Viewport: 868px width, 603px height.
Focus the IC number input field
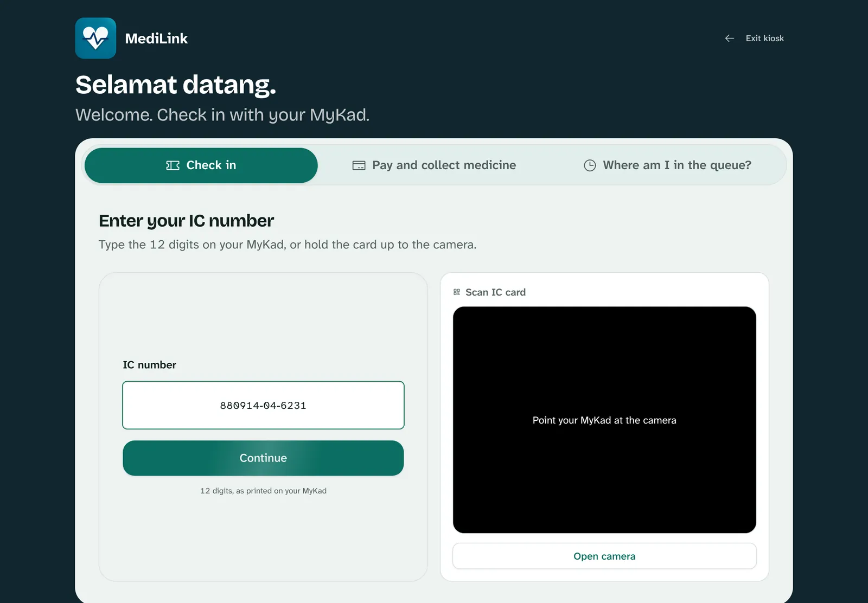click(263, 405)
